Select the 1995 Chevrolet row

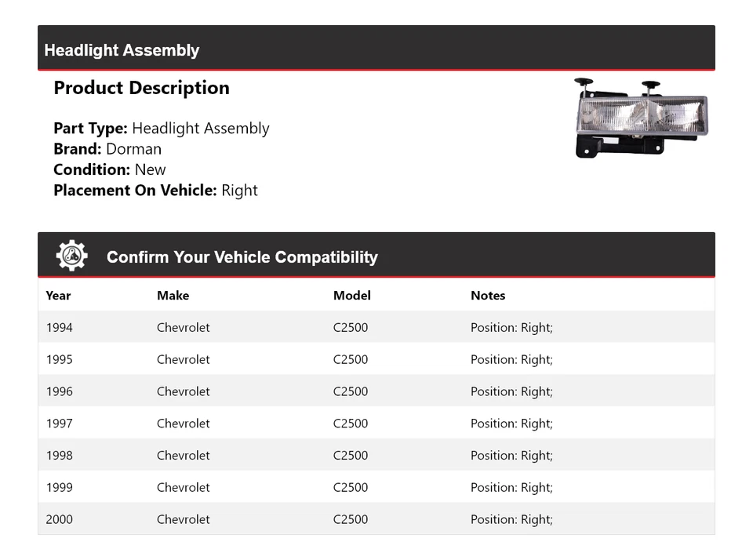pyautogui.click(x=183, y=360)
